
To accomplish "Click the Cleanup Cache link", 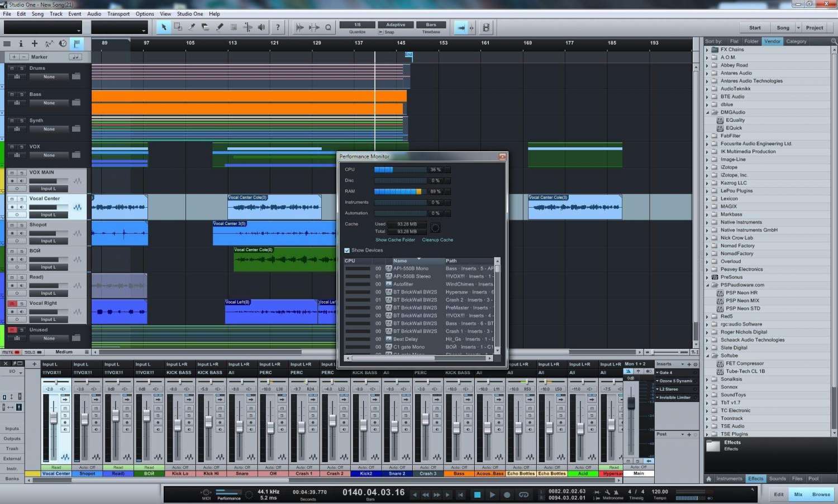I will click(437, 240).
